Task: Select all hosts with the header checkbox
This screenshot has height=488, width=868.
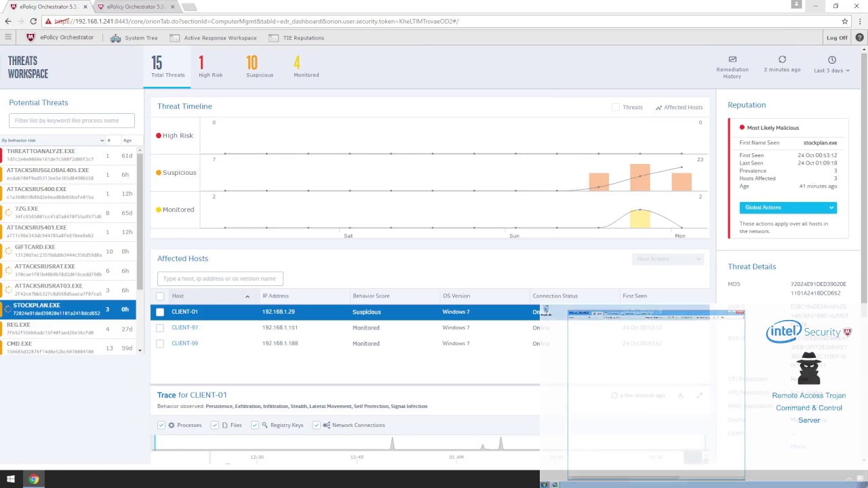Action: click(160, 296)
